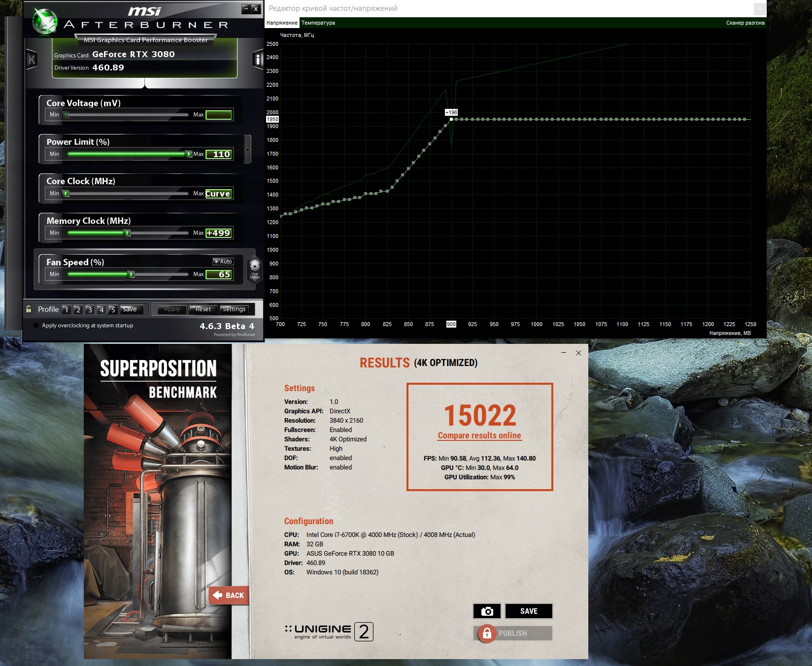Minimize the Superposition results window
This screenshot has height=666, width=812.
point(564,353)
